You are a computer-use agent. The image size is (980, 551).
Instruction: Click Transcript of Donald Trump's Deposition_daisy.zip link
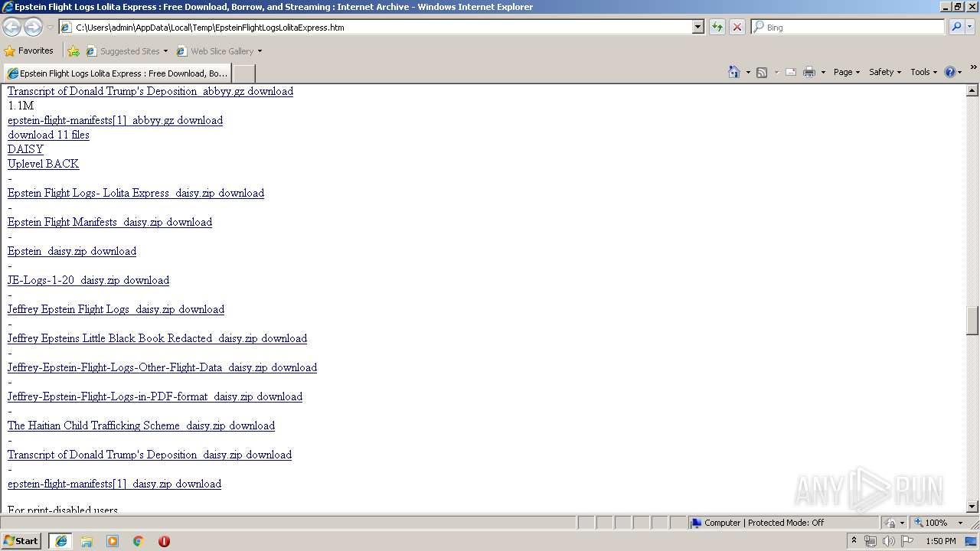point(149,455)
